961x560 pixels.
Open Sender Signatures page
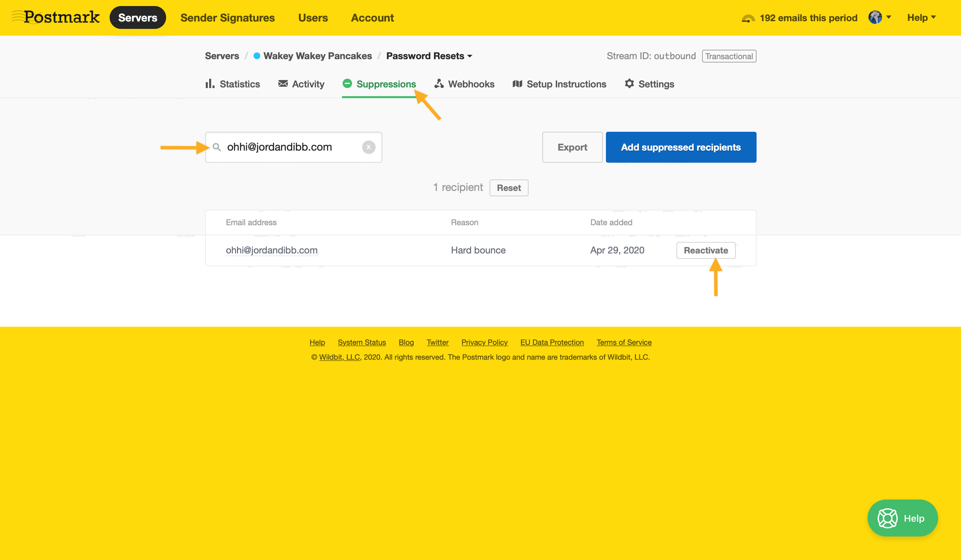(x=227, y=17)
